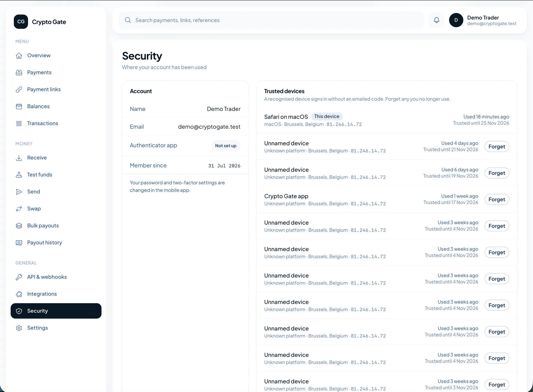Click the CG logo badge
Viewport: 533px width, 392px height.
point(21,22)
